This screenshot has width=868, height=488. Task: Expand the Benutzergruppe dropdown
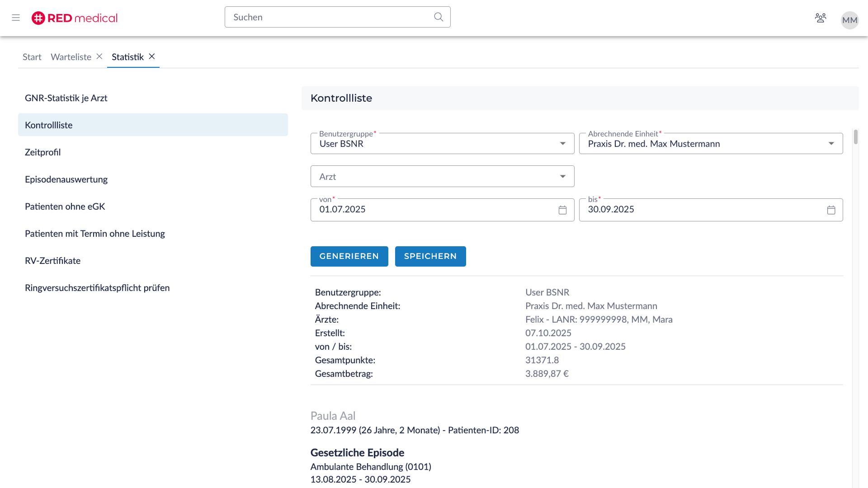click(562, 144)
